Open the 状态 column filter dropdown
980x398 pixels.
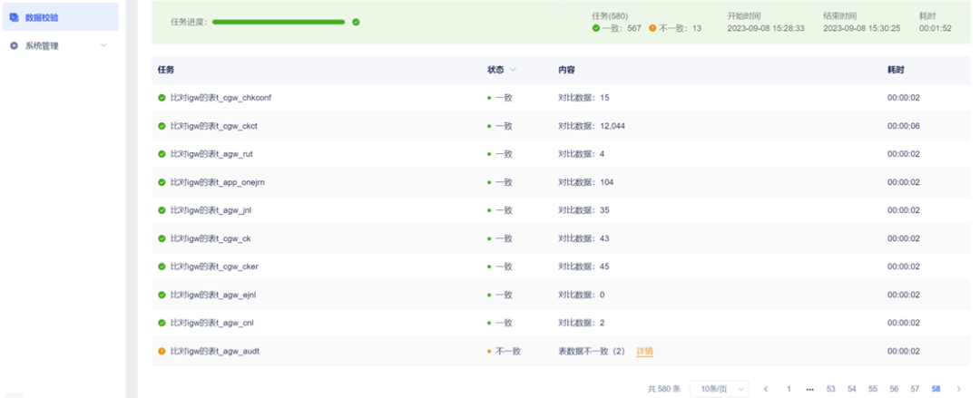coord(513,70)
